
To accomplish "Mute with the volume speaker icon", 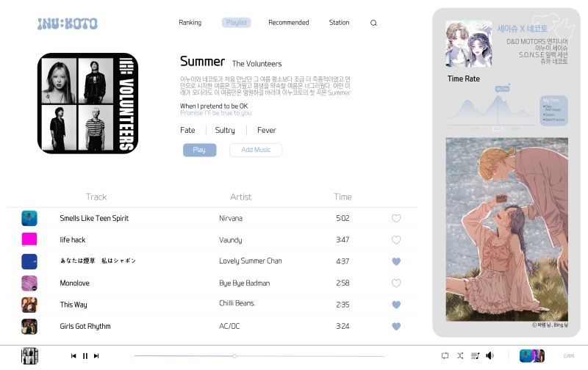I will [490, 355].
